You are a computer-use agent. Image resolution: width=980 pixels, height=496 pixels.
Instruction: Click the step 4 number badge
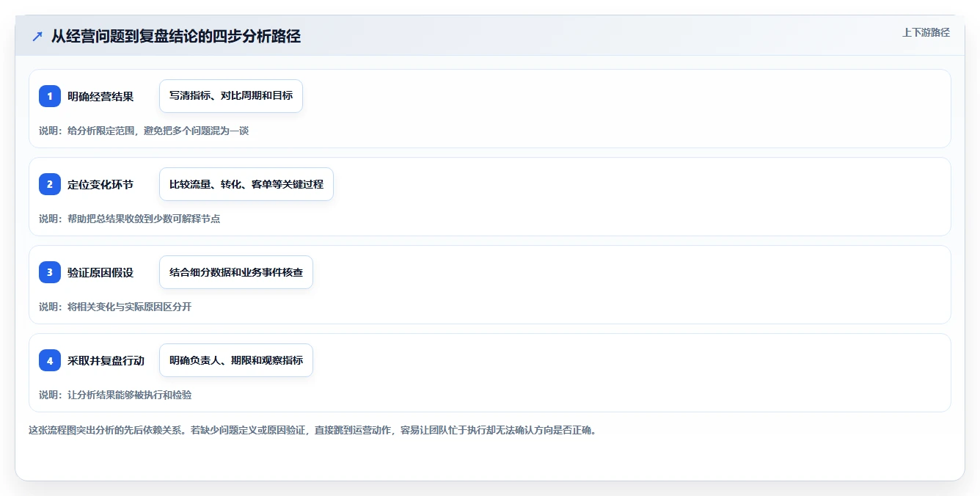50,360
